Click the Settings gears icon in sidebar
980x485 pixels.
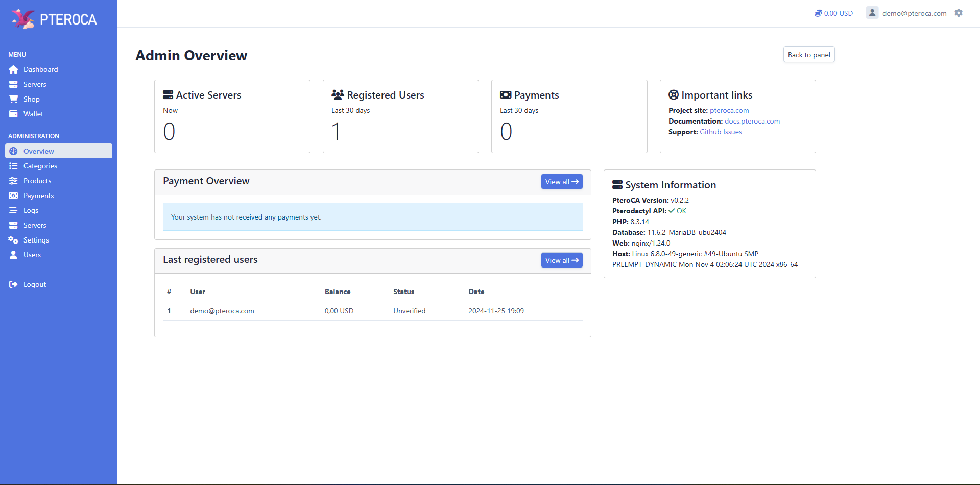[13, 240]
